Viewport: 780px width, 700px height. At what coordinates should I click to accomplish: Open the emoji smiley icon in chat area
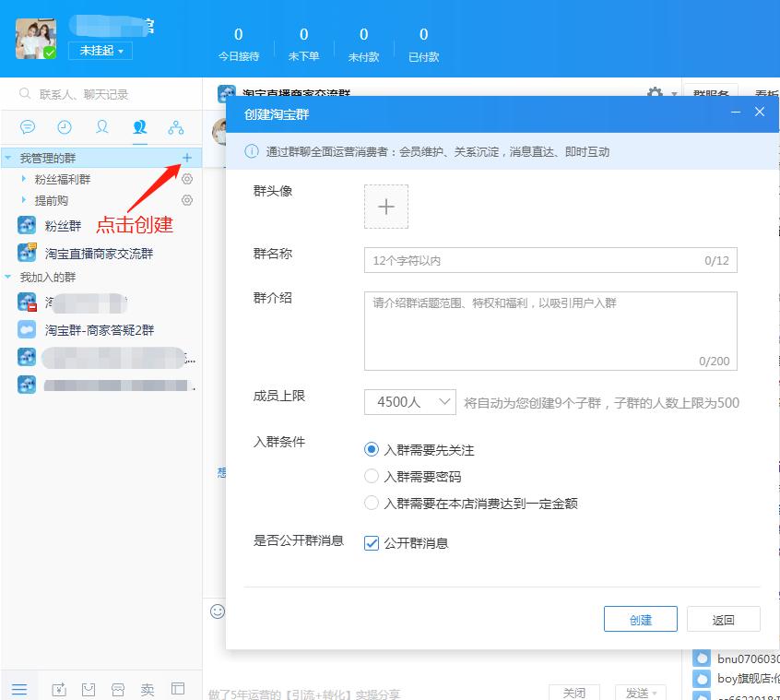218,611
